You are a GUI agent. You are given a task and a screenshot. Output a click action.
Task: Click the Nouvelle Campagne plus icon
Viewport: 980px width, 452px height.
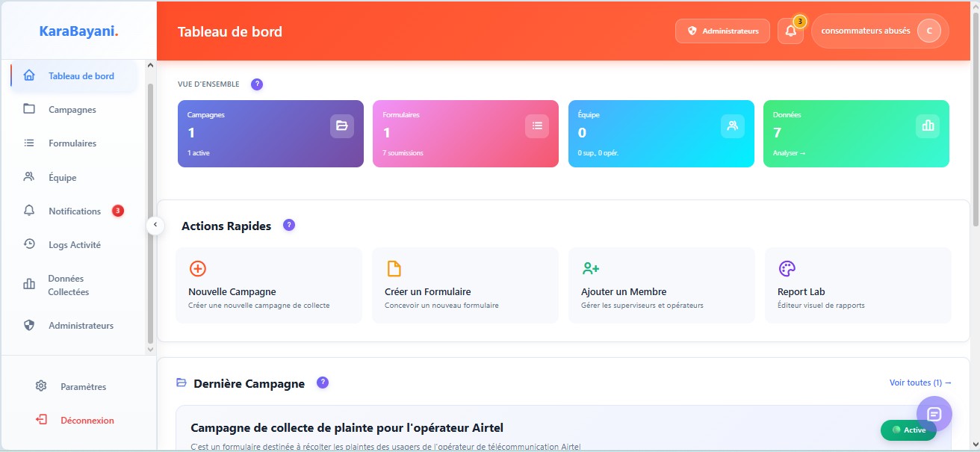coord(198,269)
